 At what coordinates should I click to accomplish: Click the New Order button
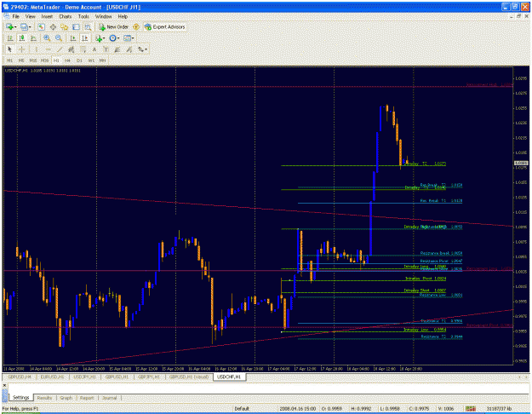113,26
